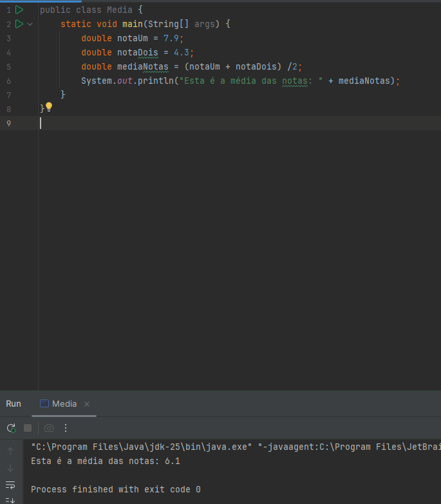The height and width of the screenshot is (504, 441).
Task: Click line number 7 in the gutter
Action: click(x=8, y=95)
